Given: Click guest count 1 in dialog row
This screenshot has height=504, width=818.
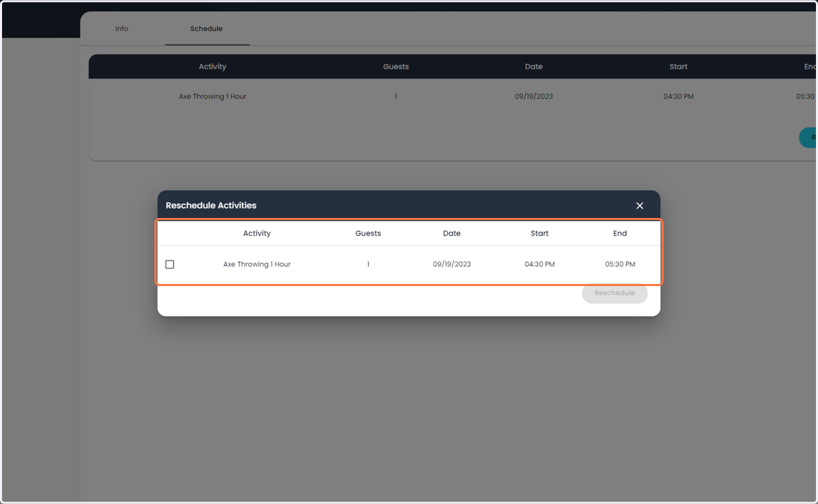Looking at the screenshot, I should pyautogui.click(x=368, y=264).
